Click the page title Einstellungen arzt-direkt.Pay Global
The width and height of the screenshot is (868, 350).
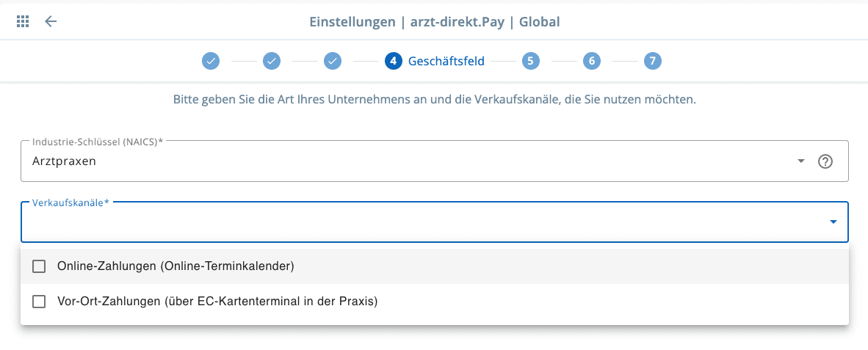point(434,22)
